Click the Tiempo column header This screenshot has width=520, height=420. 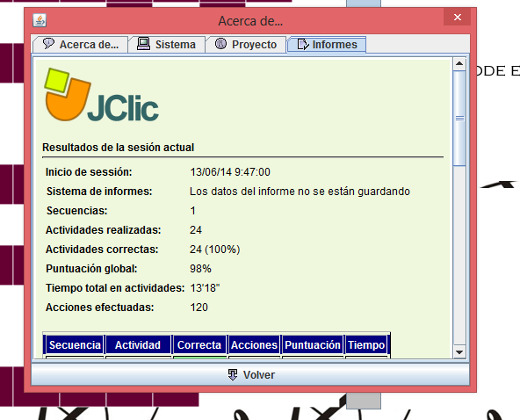366,345
